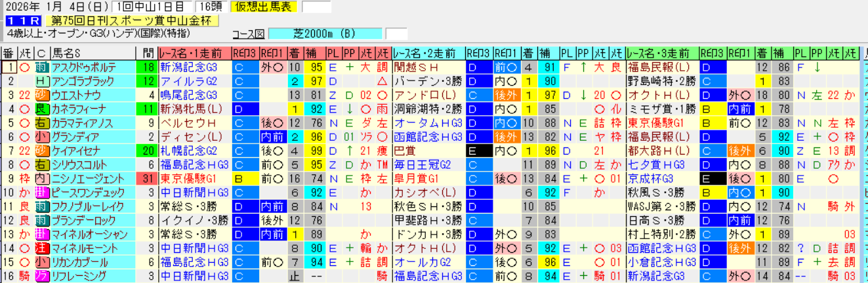Sort by the 番 column header
Screen dimensions: 868x283
point(9,54)
